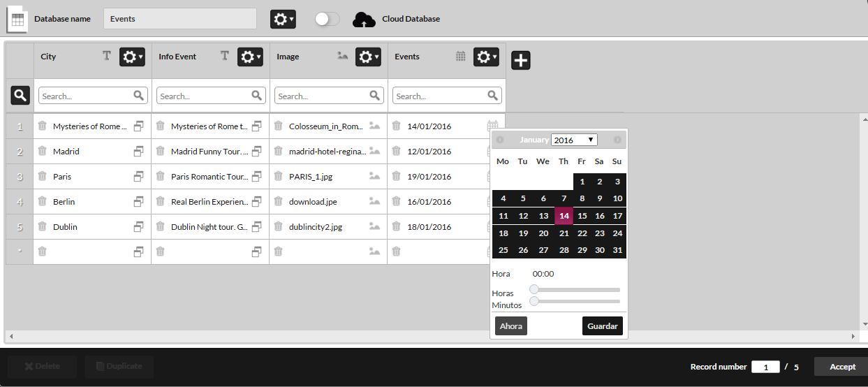Toggle the Cloud Database switch
The image size is (868, 387).
click(327, 19)
